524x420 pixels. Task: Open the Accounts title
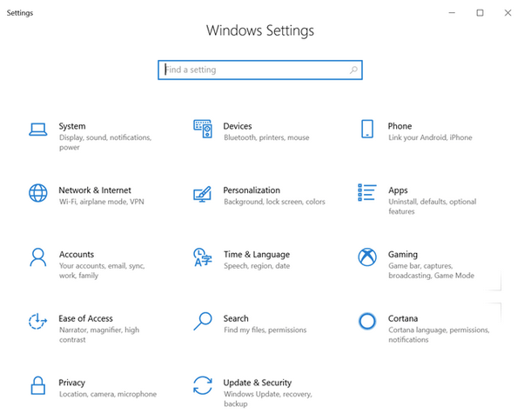[77, 255]
